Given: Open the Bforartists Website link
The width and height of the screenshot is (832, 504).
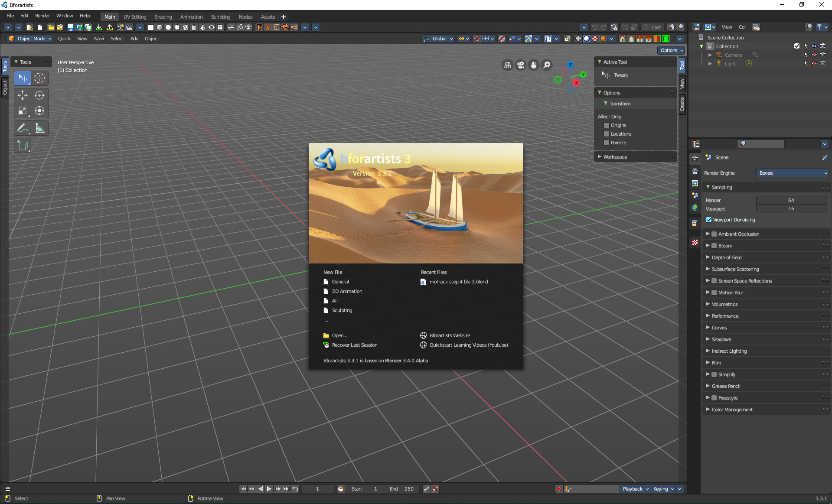Looking at the screenshot, I should 450,335.
